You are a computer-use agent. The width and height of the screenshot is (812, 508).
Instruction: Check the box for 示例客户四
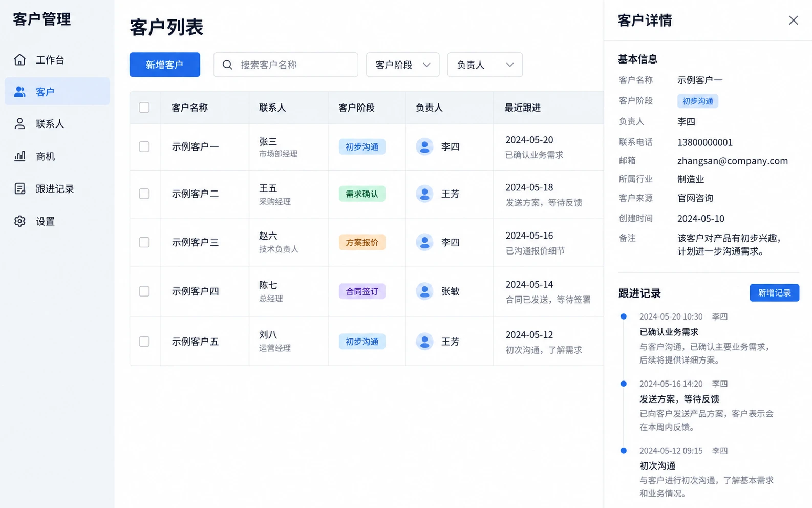[144, 291]
